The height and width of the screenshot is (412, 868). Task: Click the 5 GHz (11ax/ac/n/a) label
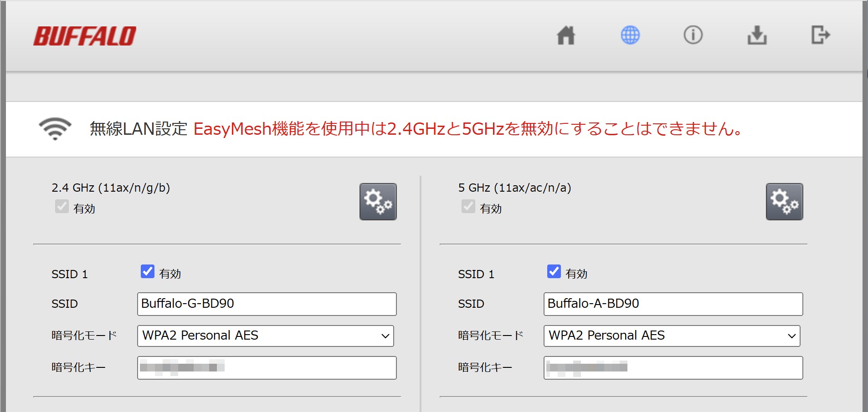click(514, 188)
